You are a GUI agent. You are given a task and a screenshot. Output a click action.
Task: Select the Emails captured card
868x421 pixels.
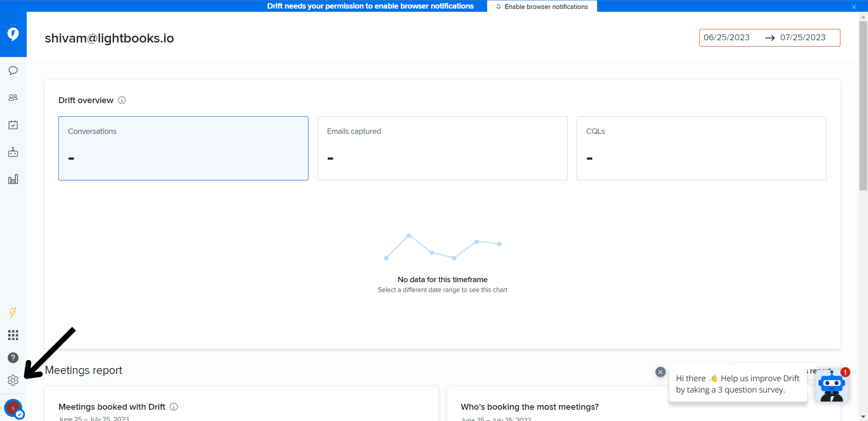tap(442, 148)
